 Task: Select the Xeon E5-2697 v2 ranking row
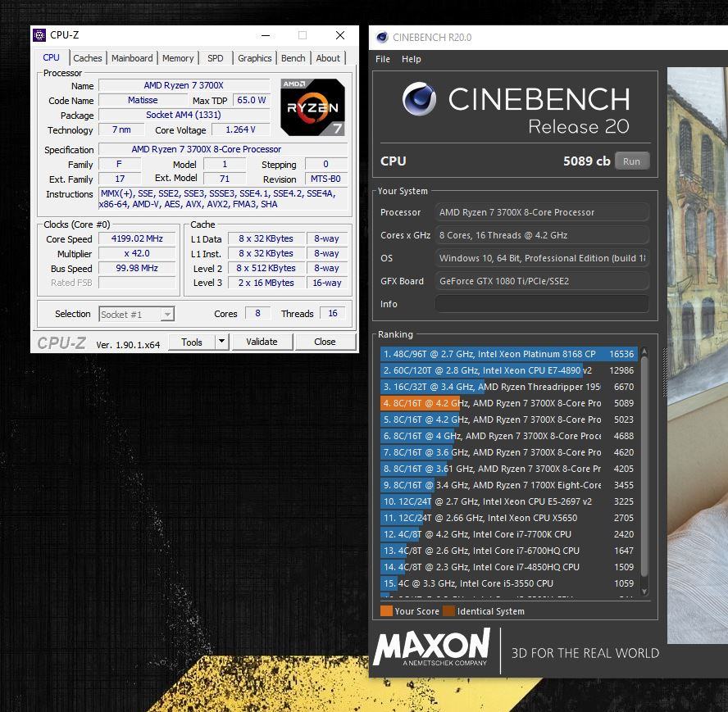click(509, 501)
